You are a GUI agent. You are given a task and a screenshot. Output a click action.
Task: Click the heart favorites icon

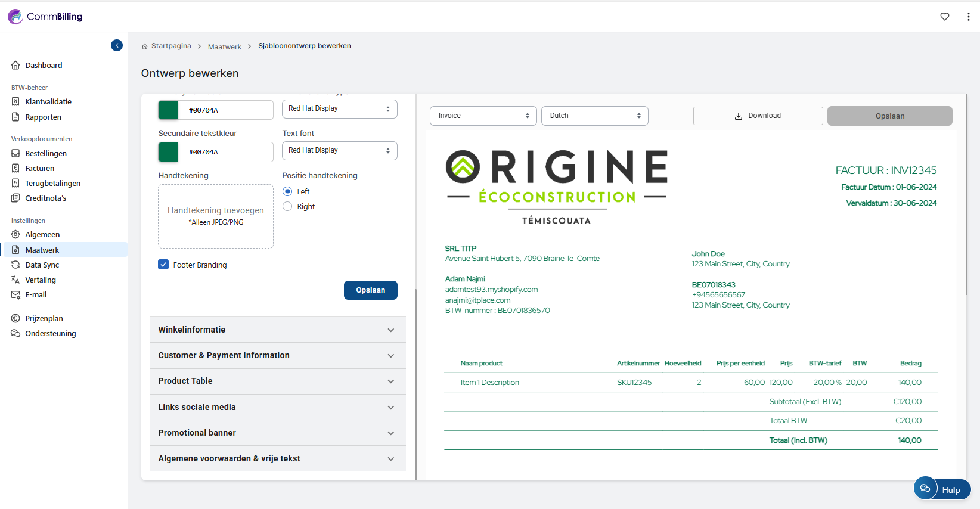pyautogui.click(x=945, y=17)
